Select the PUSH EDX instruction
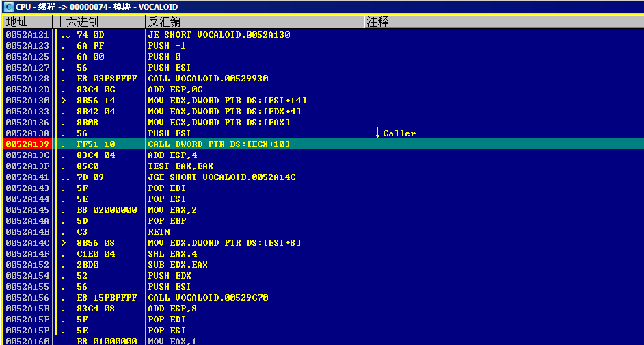Viewport: 644px width, 345px height. [x=170, y=275]
